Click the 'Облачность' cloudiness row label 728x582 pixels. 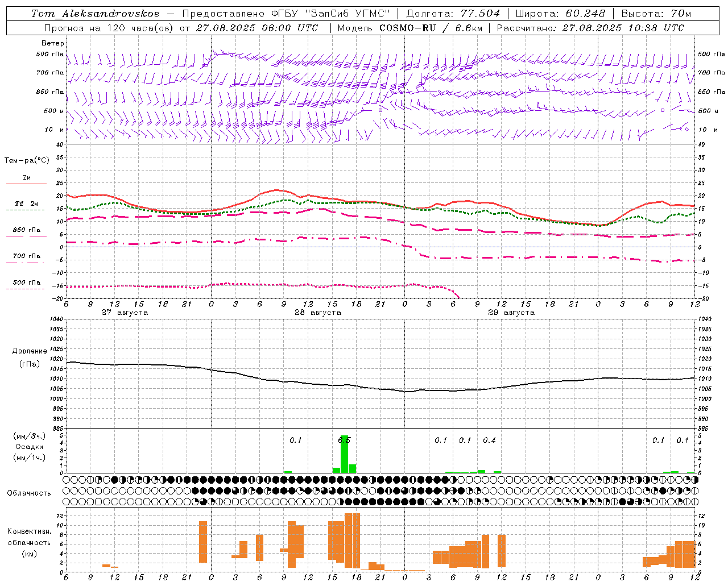(29, 493)
